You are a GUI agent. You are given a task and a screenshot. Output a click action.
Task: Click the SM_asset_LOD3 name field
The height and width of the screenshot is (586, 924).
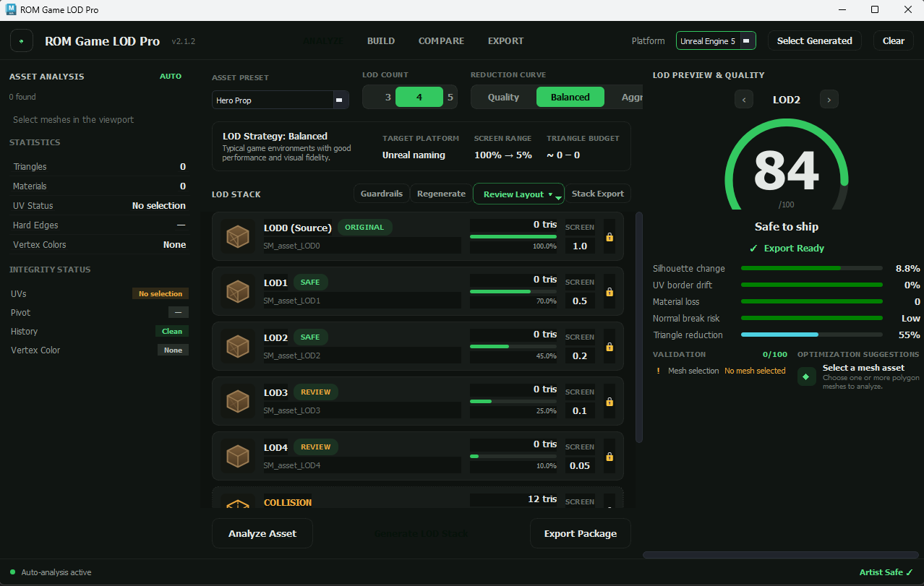(x=361, y=410)
